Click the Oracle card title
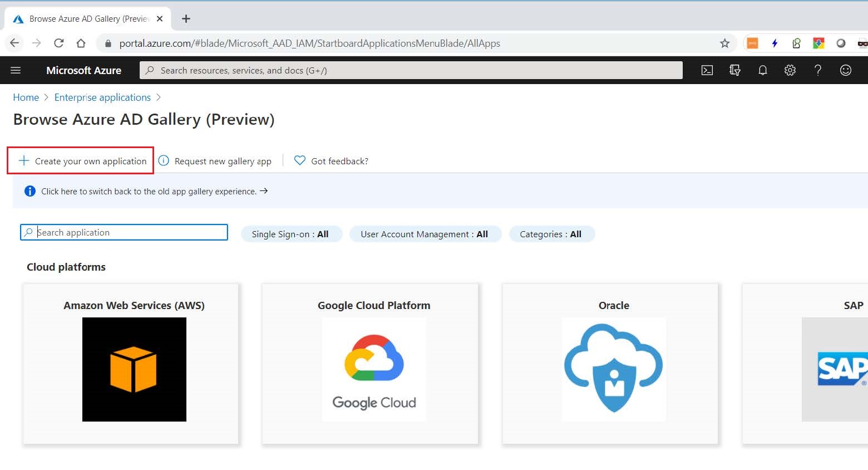Image resolution: width=868 pixels, height=470 pixels. [x=614, y=305]
